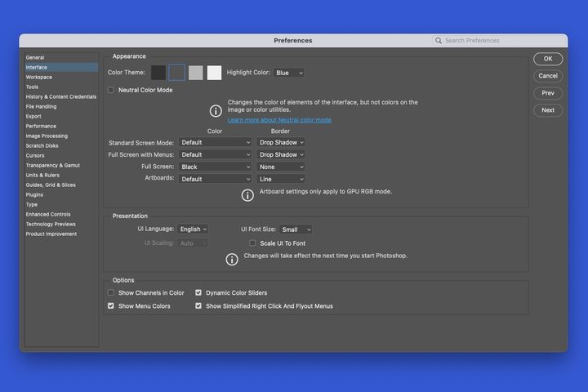Open Units & Rulers category
This screenshot has width=588, height=392.
pos(61,175)
